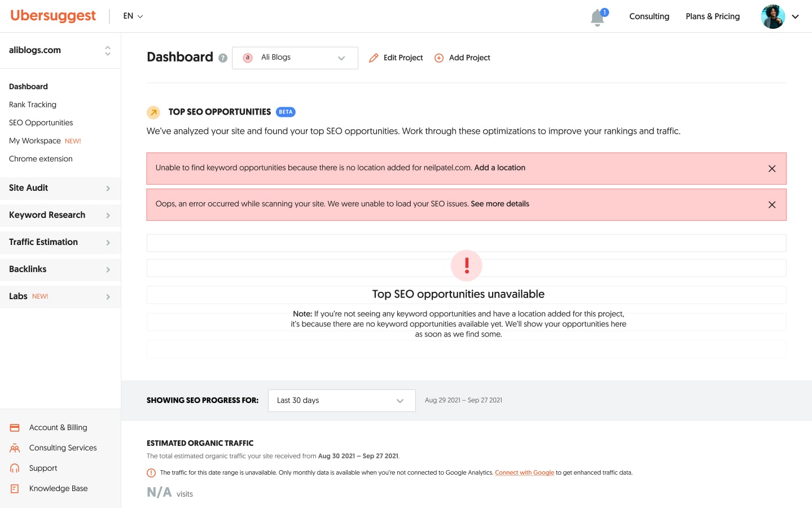Screen dimensions: 812x508
Task: Open Support page
Action: tap(43, 468)
